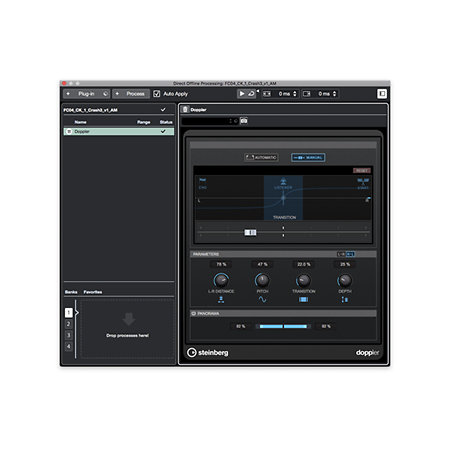Toggle the Auto Apply checkbox
This screenshot has height=450, width=450.
coord(157,94)
